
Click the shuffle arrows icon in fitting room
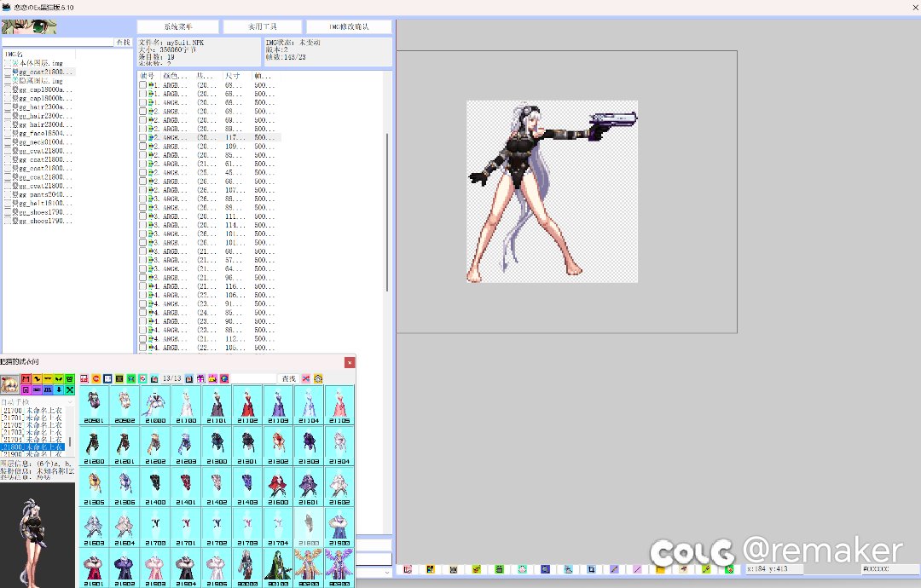coord(306,378)
